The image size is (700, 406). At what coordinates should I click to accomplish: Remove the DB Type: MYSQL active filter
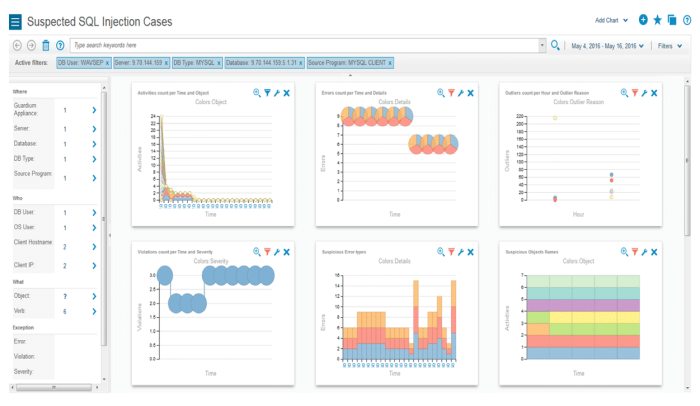[x=218, y=63]
